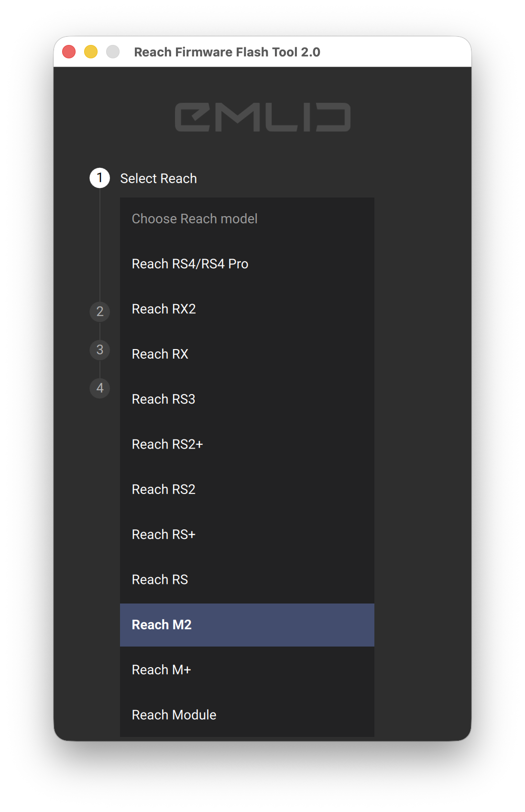Select Reach RS2 in the dropdown
Image resolution: width=525 pixels, height=812 pixels.
click(x=247, y=489)
